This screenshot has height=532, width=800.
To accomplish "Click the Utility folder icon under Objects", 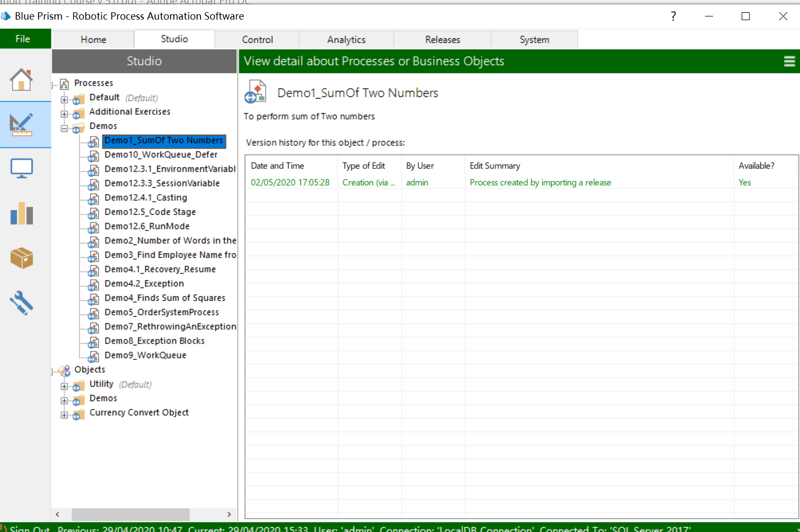I will pos(79,385).
